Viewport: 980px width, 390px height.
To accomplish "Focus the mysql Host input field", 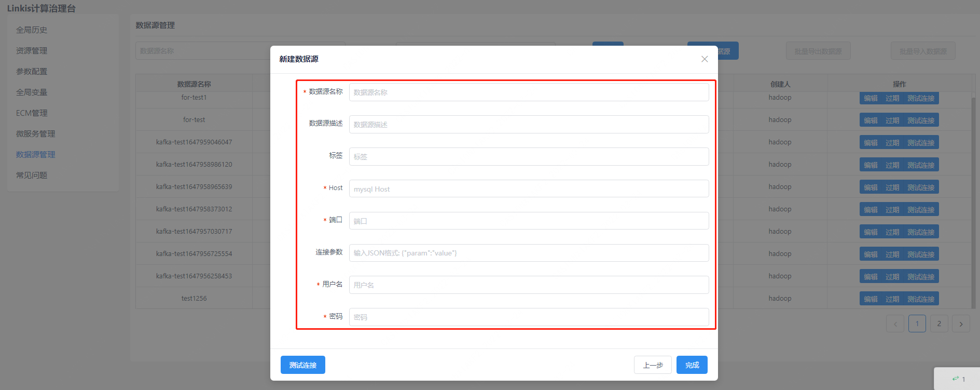I will (528, 189).
